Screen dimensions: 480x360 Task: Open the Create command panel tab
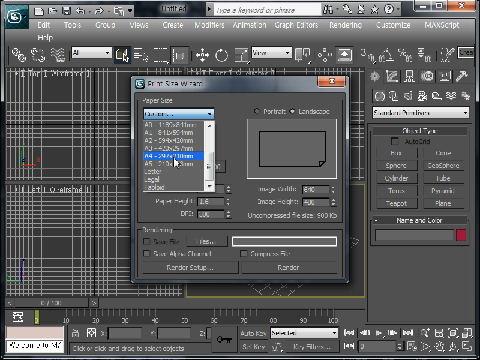(x=375, y=77)
